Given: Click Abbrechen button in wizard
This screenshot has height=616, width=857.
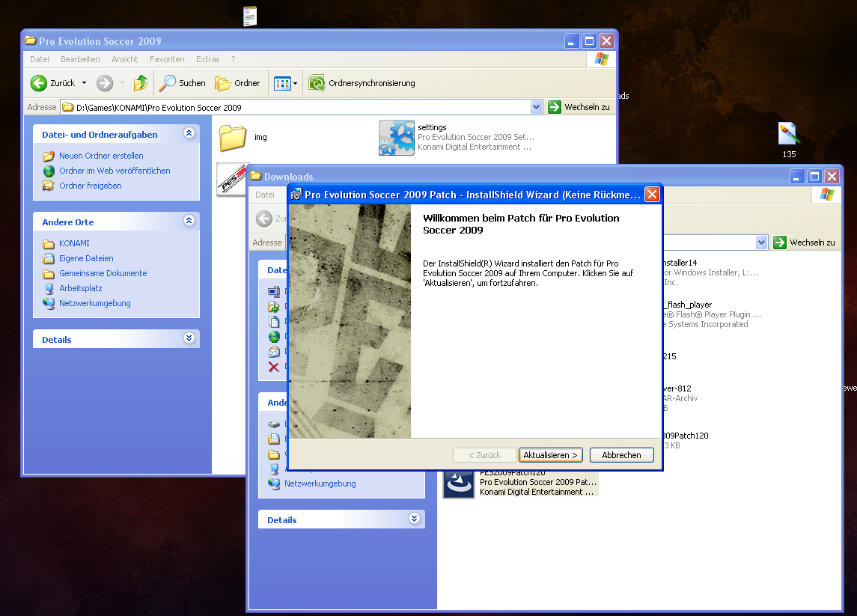Looking at the screenshot, I should (x=621, y=455).
